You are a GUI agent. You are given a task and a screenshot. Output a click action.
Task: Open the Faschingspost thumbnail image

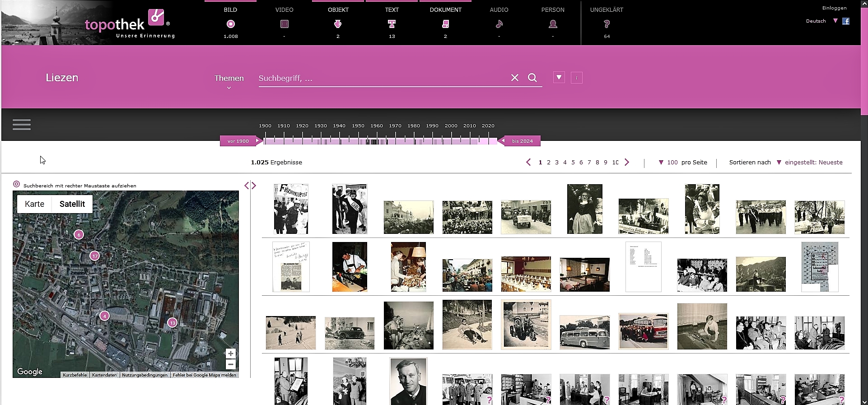pos(291,209)
